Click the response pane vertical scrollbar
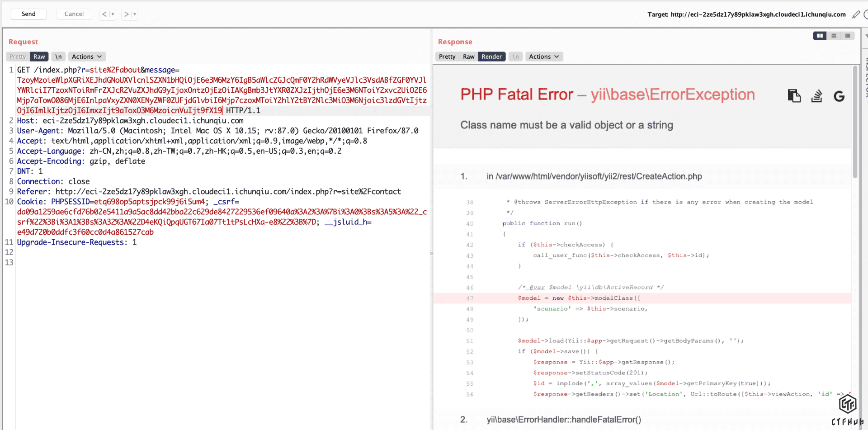 (855, 122)
